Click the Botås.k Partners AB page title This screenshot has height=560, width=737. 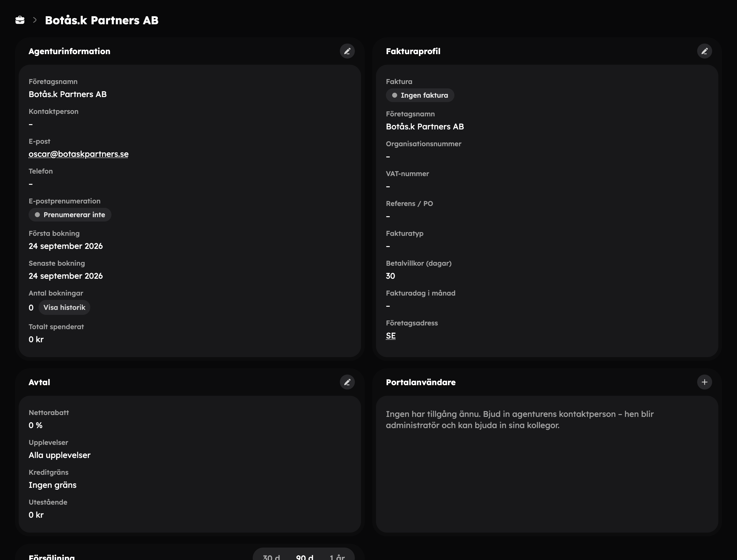102,20
